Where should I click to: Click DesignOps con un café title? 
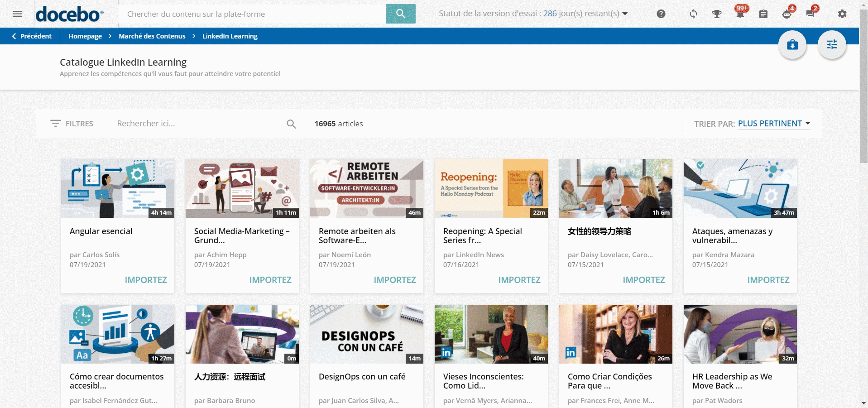(362, 377)
